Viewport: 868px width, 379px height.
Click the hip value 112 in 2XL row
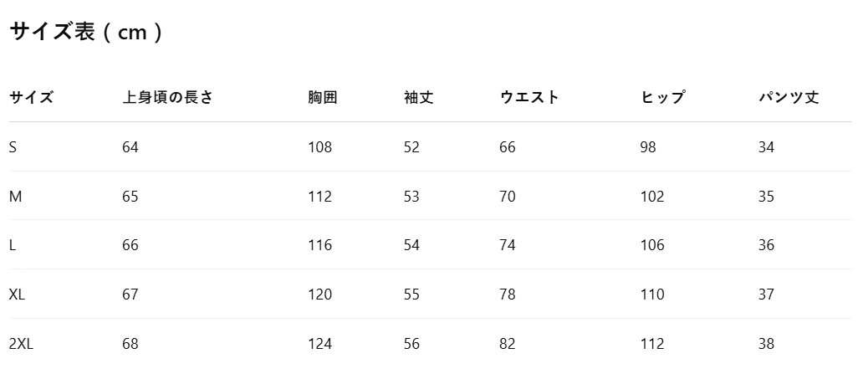[x=652, y=344]
